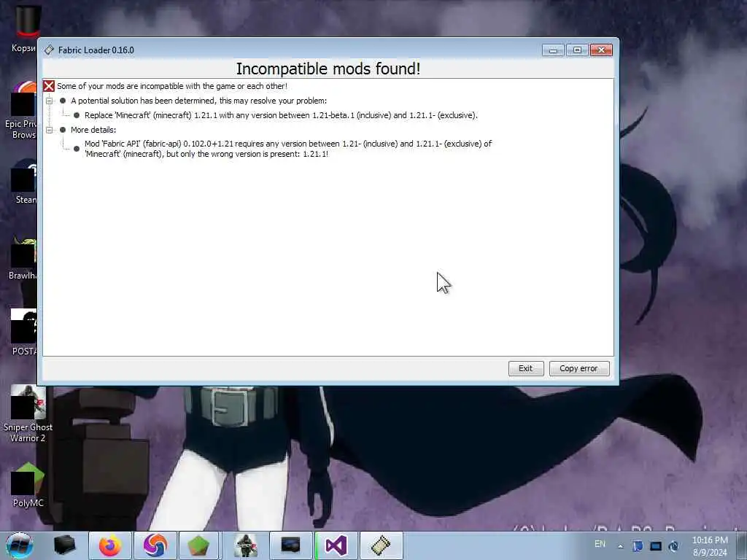
Task: Click the EN language indicator
Action: point(600,544)
